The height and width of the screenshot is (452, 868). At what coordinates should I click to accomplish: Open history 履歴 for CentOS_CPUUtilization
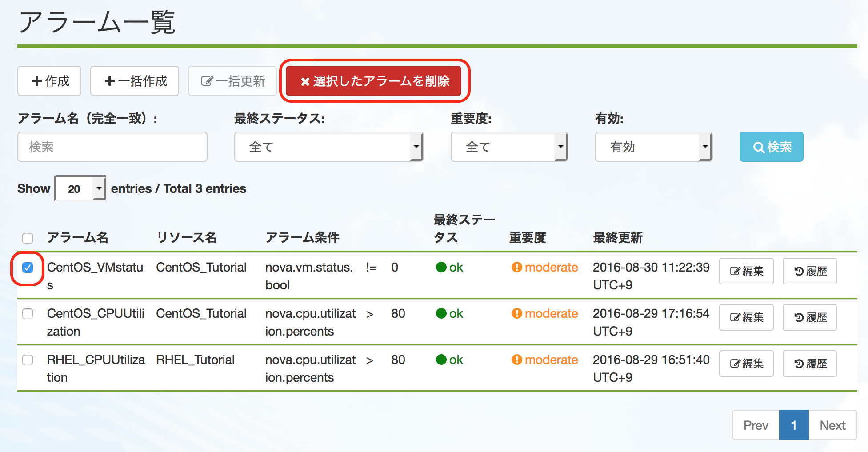[x=810, y=317]
